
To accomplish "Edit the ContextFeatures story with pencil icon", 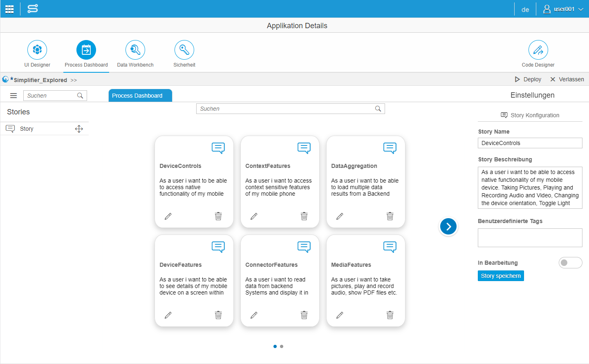I will point(254,216).
